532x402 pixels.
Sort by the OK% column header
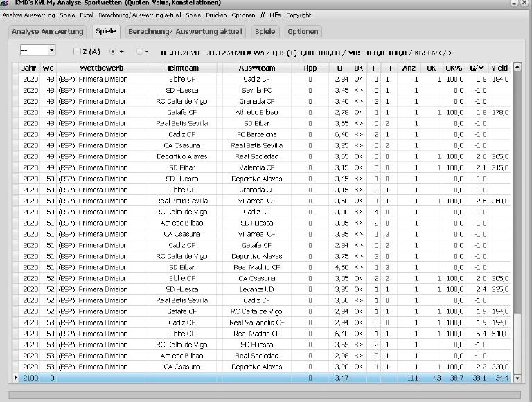(x=454, y=68)
